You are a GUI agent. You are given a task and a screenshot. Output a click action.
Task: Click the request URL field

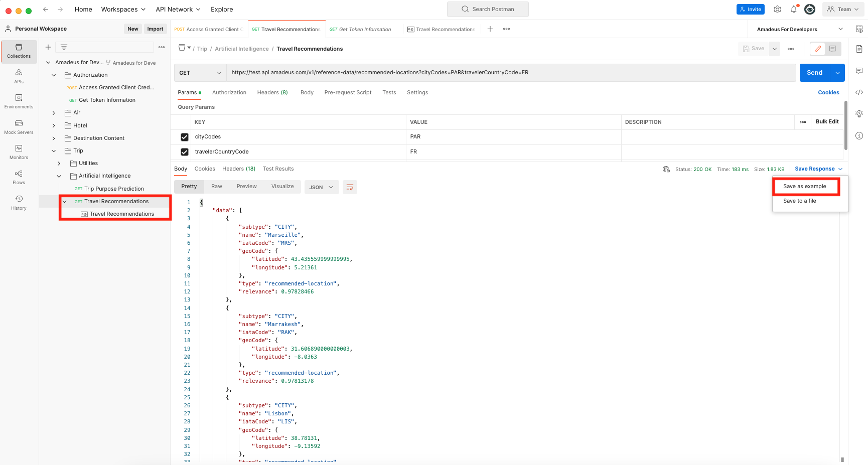click(x=511, y=73)
